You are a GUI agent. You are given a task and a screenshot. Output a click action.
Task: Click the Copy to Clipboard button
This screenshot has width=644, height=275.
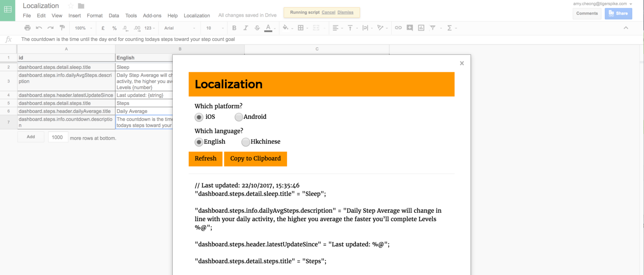coord(255,159)
